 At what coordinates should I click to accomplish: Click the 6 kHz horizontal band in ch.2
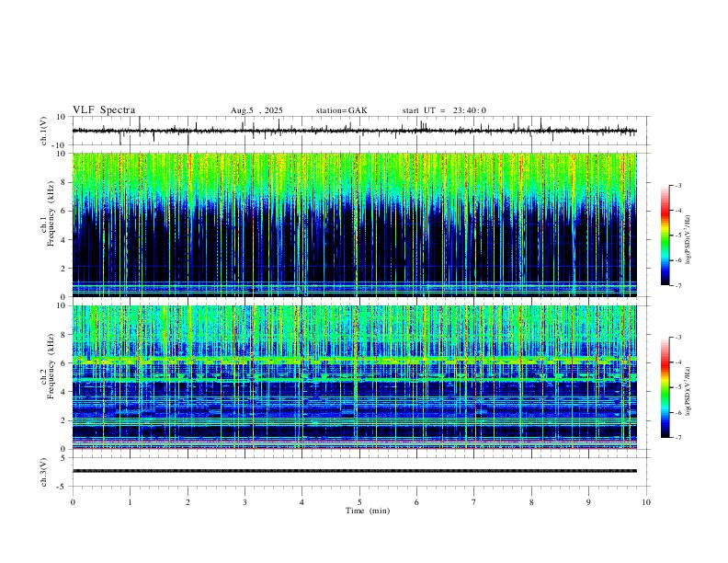click(354, 361)
